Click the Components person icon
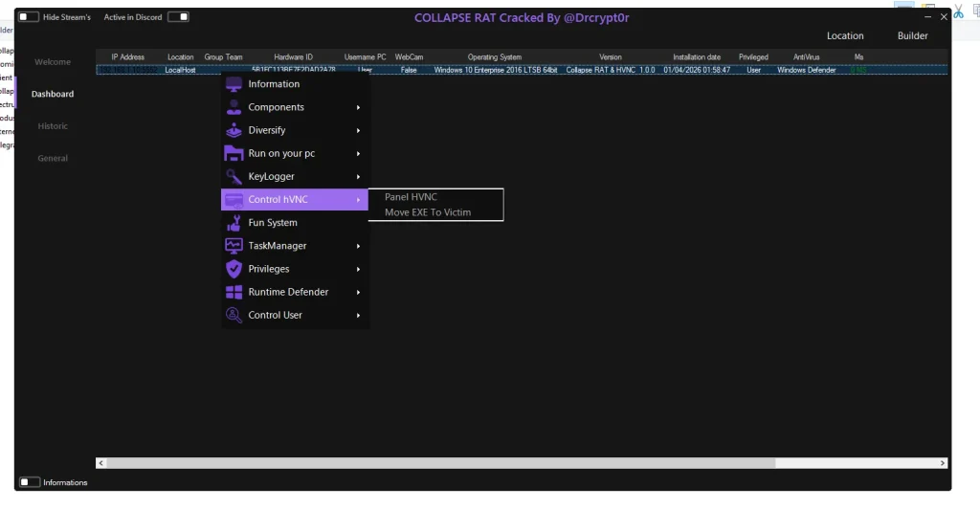The width and height of the screenshot is (980, 509). 234,107
